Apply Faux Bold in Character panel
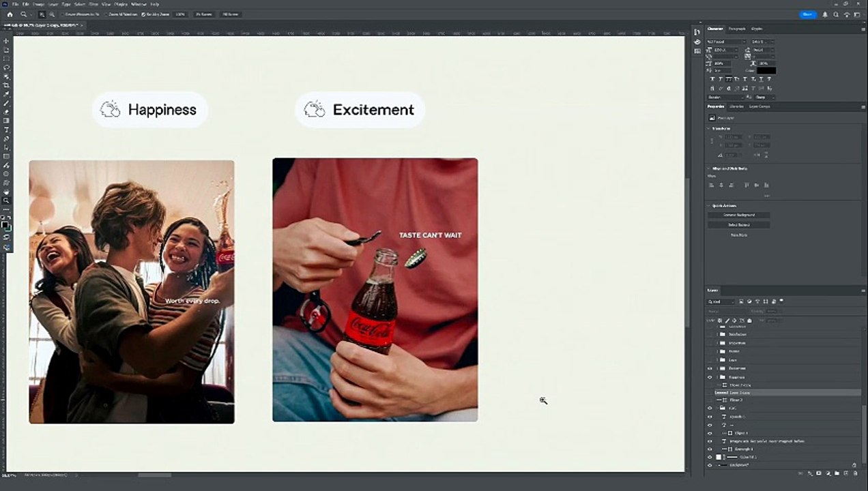This screenshot has width=868, height=491. coord(712,79)
